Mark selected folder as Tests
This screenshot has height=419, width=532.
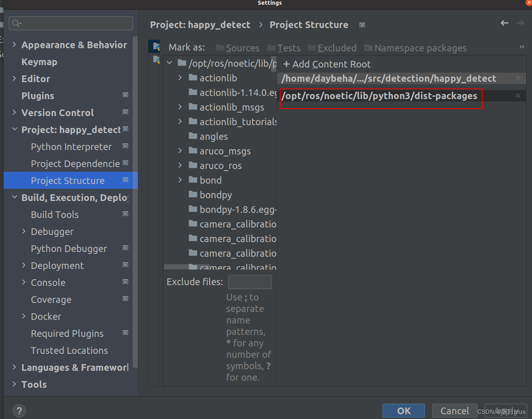(284, 48)
